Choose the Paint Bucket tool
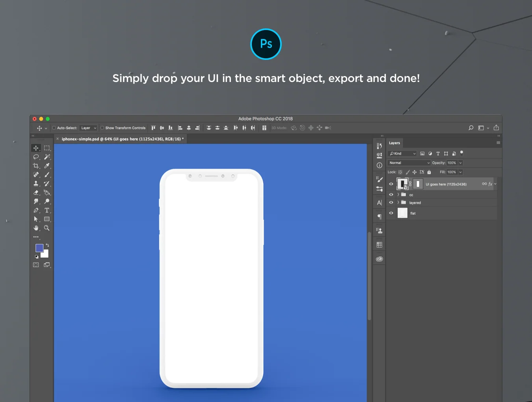Screen dimensions: 532x402 pyautogui.click(x=47, y=193)
